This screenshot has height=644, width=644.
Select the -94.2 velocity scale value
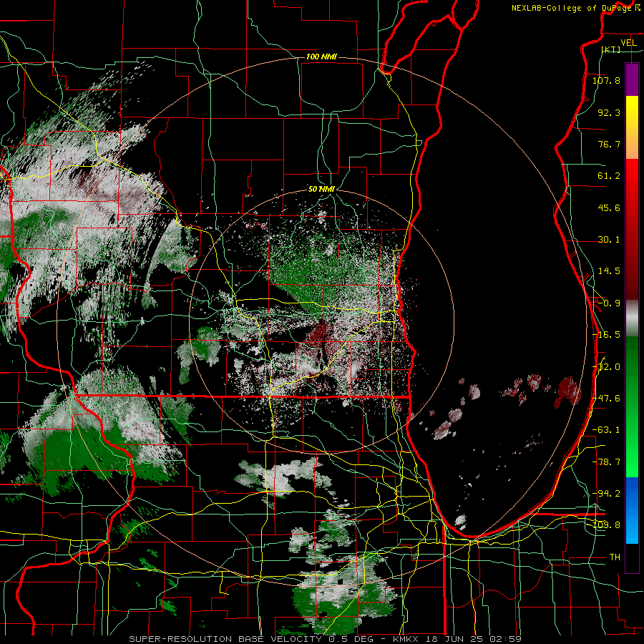(606, 493)
